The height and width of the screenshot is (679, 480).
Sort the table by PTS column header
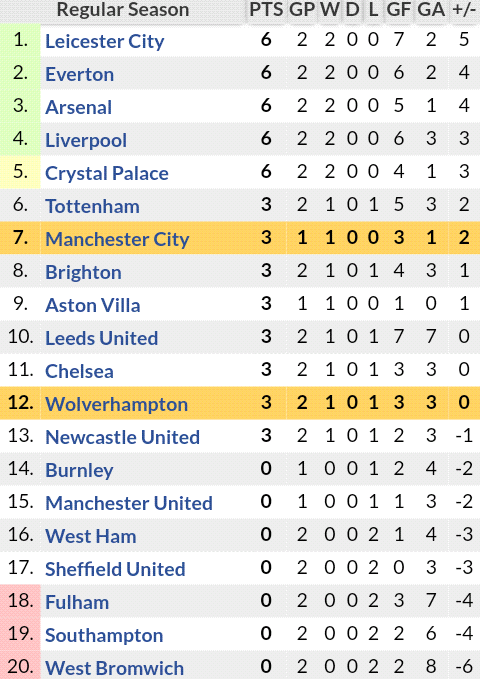pyautogui.click(x=266, y=10)
